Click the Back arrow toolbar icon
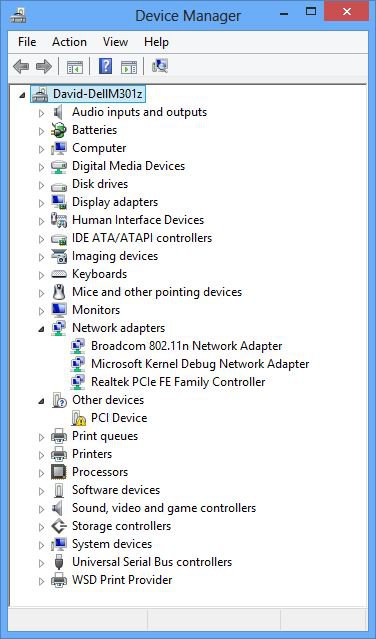Viewport: 376px width, 639px height. click(21, 66)
